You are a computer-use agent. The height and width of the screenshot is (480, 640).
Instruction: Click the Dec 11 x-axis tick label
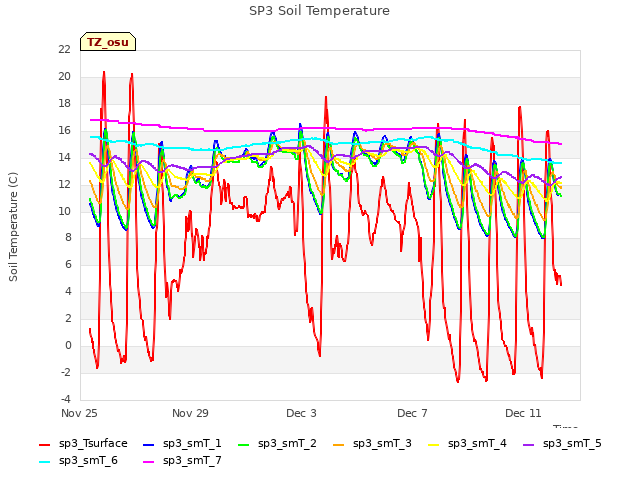tap(523, 413)
